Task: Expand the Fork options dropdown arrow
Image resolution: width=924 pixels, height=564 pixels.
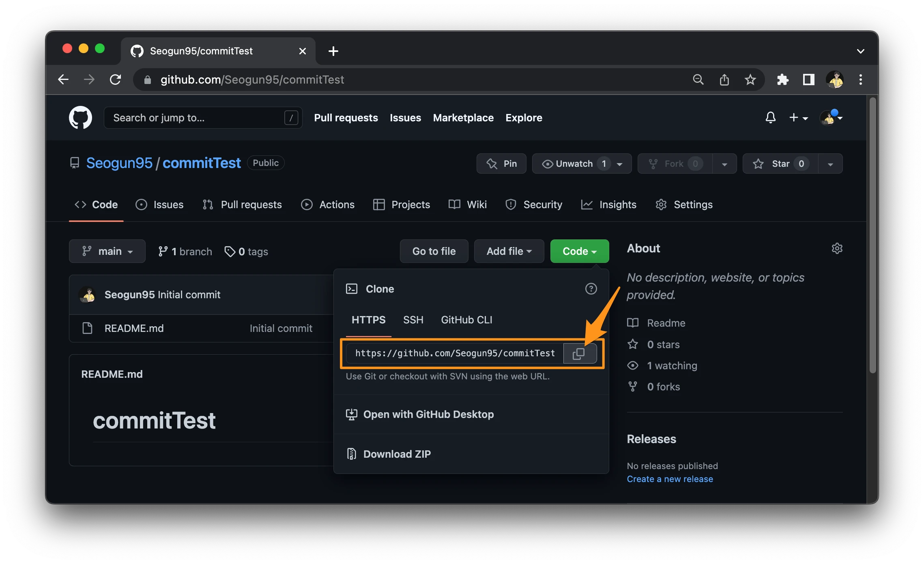Action: click(x=724, y=164)
